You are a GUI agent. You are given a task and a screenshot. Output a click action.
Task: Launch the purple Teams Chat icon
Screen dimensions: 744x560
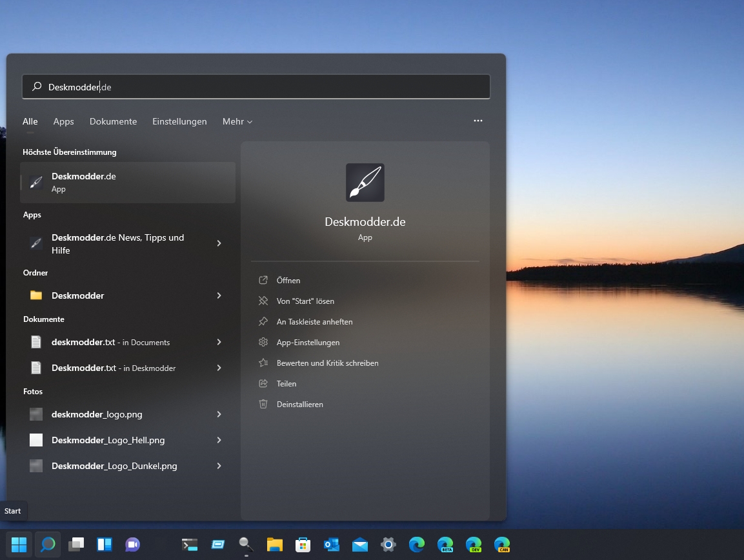point(133,545)
